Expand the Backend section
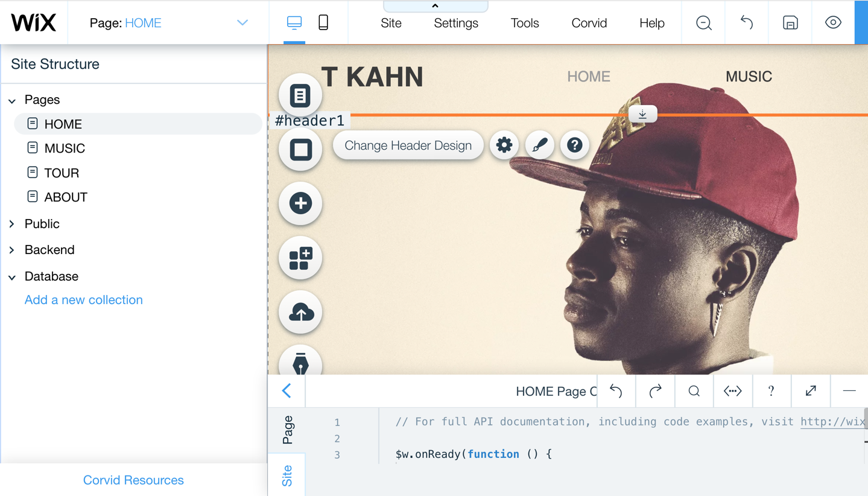Viewport: 868px width, 496px height. tap(11, 250)
